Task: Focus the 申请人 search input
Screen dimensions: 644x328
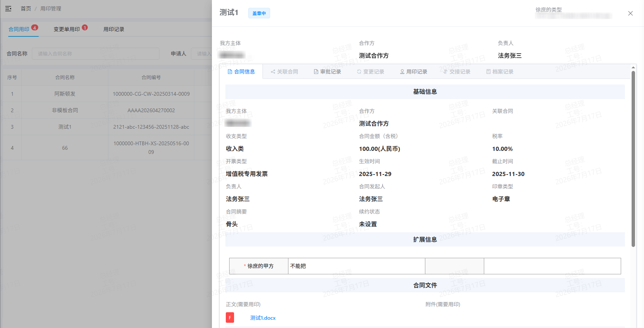Action: 202,54
